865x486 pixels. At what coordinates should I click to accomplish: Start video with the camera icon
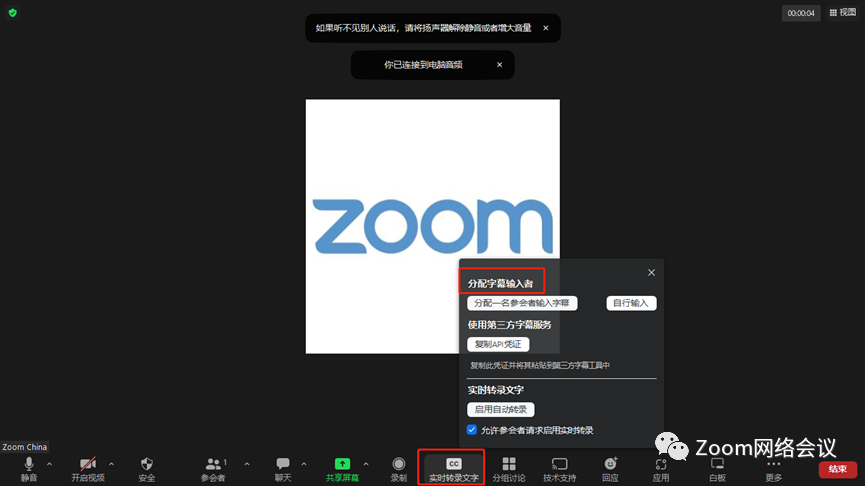click(88, 469)
